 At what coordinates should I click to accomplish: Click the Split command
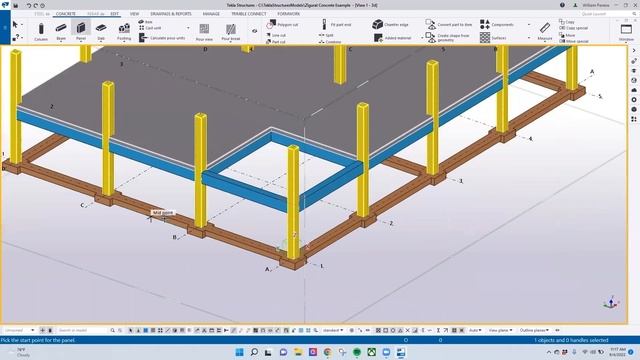point(326,35)
